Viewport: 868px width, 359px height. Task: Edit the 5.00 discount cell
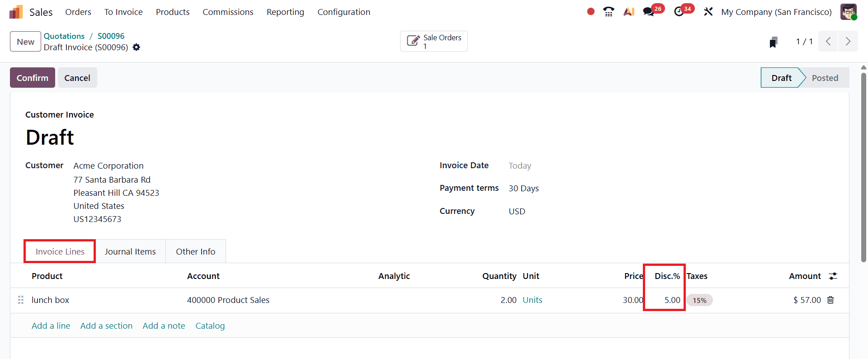[672, 300]
